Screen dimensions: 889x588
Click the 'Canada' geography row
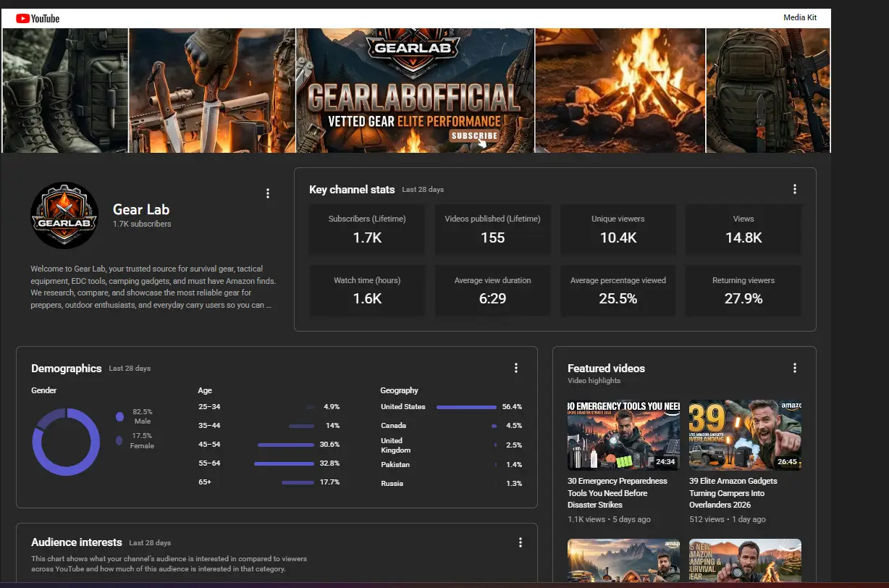coord(451,426)
